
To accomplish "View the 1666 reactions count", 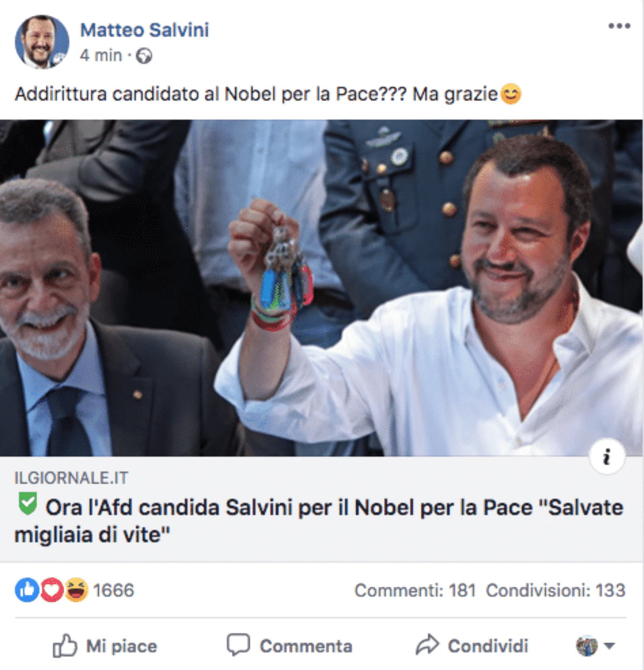I will (113, 591).
